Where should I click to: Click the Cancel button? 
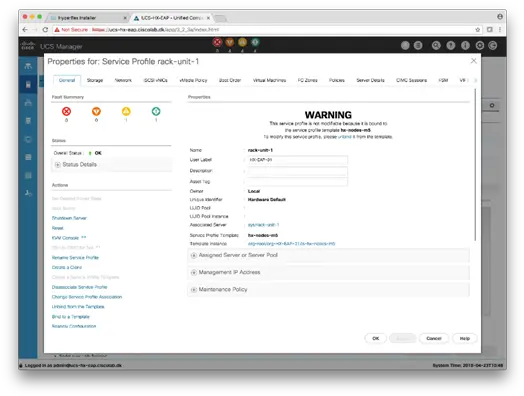[434, 338]
